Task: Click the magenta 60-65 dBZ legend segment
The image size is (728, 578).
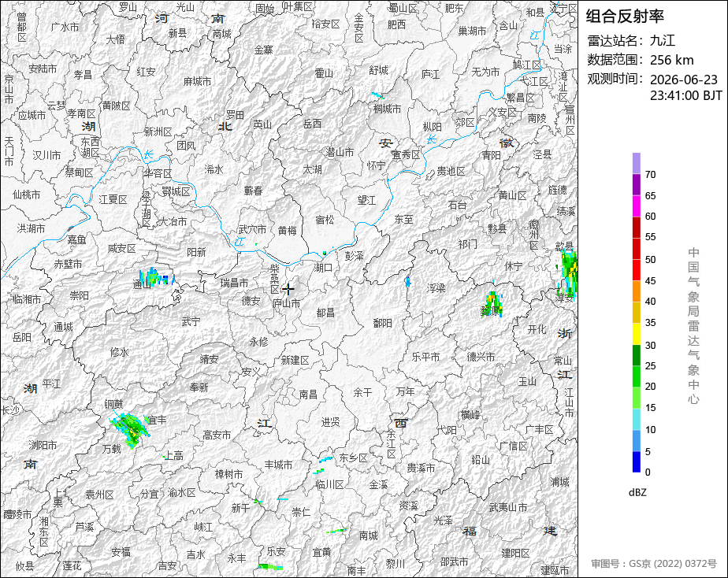Action: click(x=637, y=206)
